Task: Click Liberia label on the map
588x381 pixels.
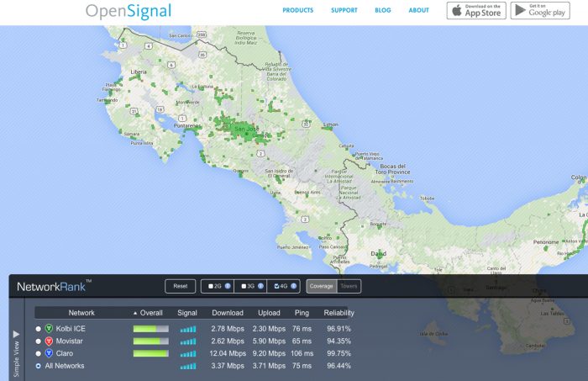Action: click(139, 71)
